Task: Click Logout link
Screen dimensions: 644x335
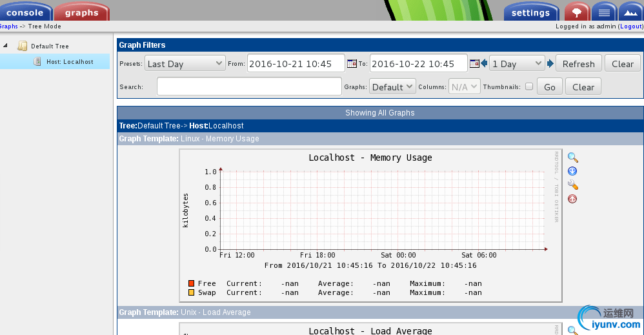Action: [x=631, y=26]
